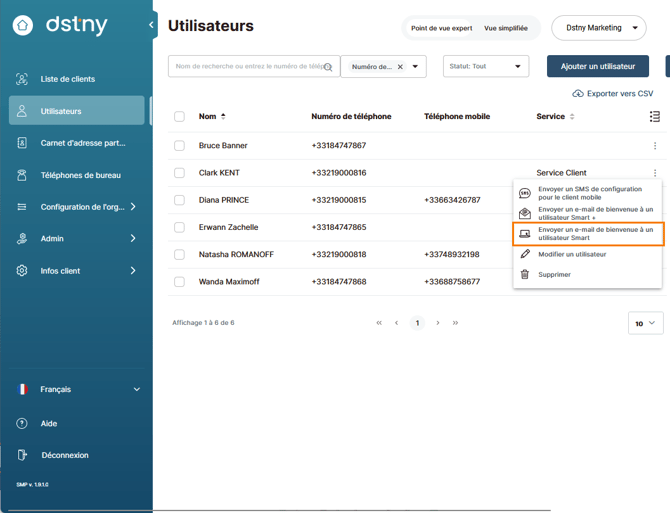The height and width of the screenshot is (513, 670).
Task: Collapse the sidebar with the arrow handle
Action: coord(152,25)
